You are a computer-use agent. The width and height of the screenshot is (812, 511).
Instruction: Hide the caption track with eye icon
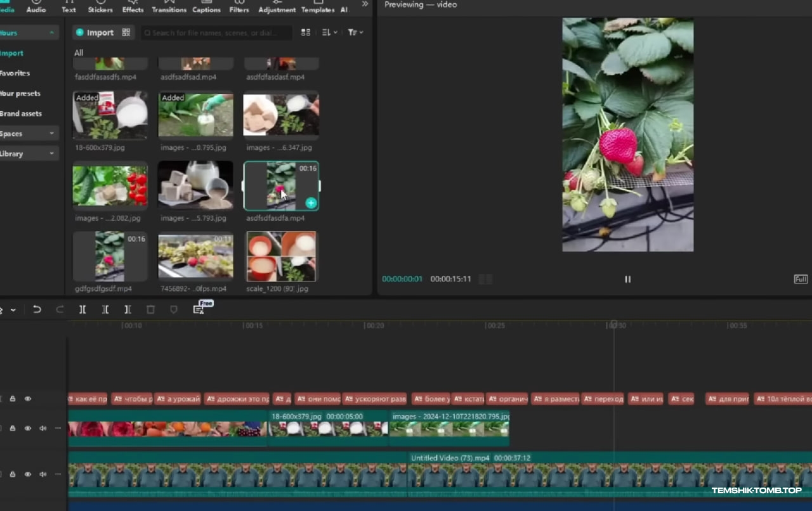coord(28,399)
